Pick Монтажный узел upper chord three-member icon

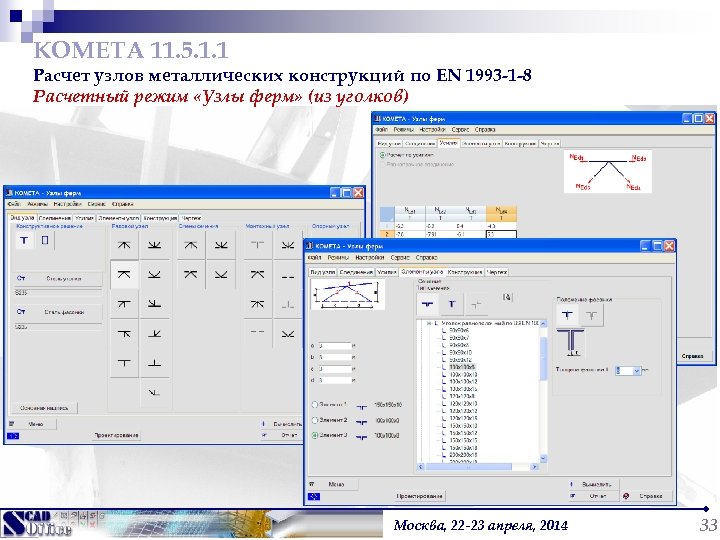(257, 304)
